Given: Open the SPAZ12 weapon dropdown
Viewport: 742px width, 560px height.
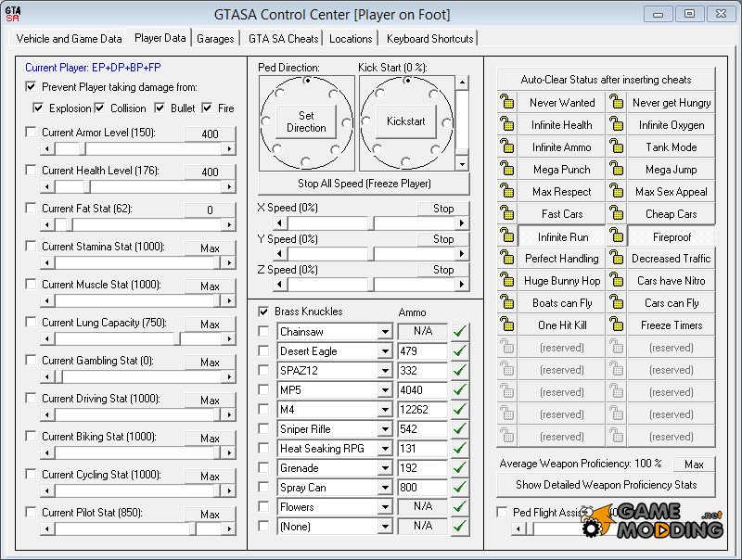Looking at the screenshot, I should click(385, 370).
